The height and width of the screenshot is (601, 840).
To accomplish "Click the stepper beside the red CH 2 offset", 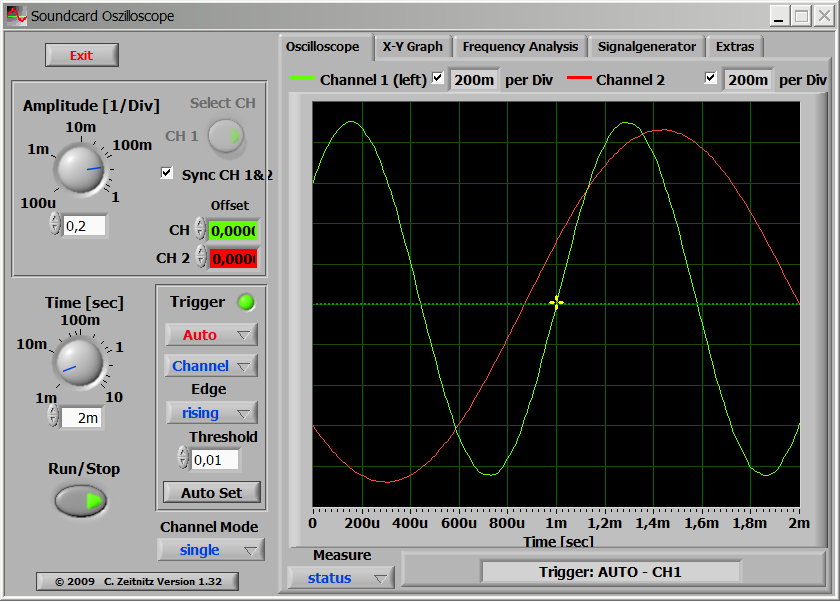I will coord(201,257).
